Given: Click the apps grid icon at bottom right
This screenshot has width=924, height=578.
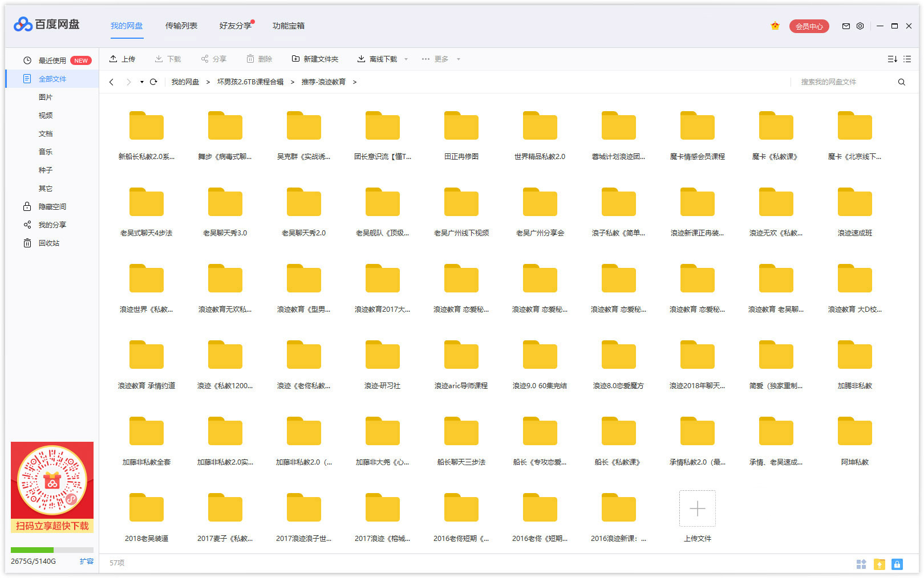Looking at the screenshot, I should click(x=861, y=564).
